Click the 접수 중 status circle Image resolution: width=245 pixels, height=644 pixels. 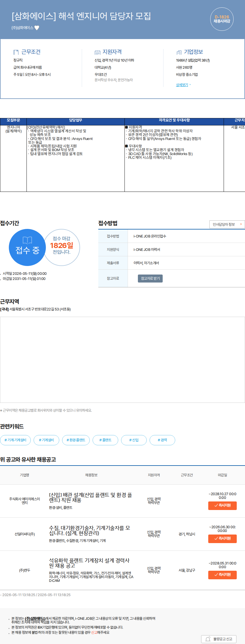click(x=27, y=247)
